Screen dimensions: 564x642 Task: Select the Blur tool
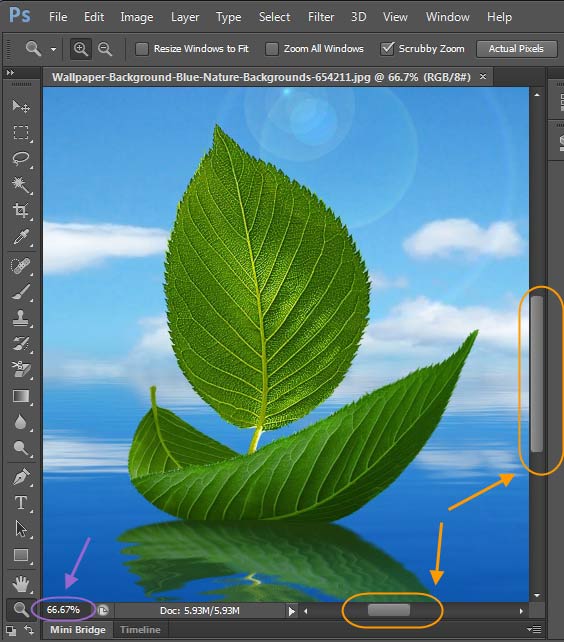click(20, 422)
